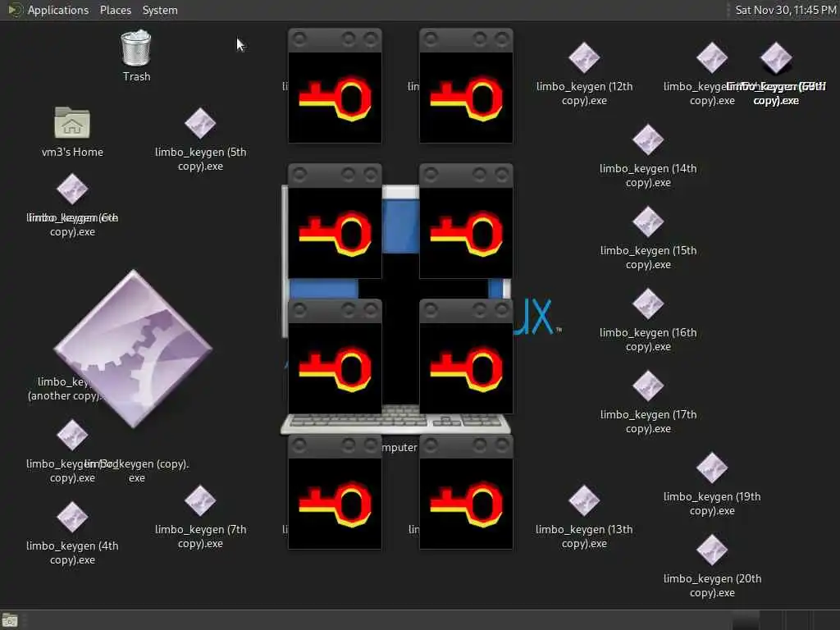Screen dimensions: 840x630
Task: Click the key image in top-left keygen window
Action: tap(335, 98)
